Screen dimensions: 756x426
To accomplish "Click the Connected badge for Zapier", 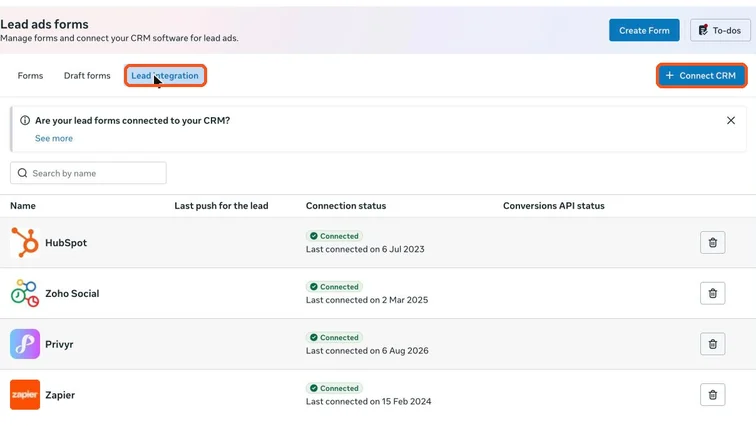I will coord(334,388).
